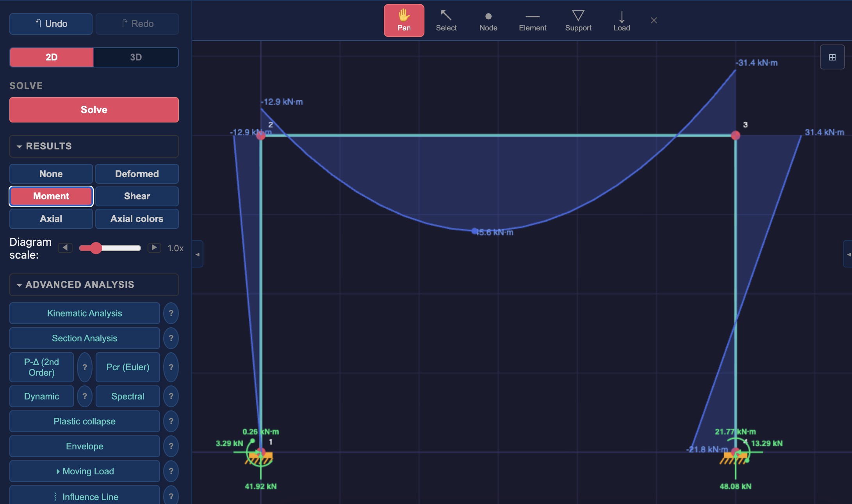Viewport: 852px width, 504px height.
Task: Open help for P-Δ analysis
Action: (85, 367)
